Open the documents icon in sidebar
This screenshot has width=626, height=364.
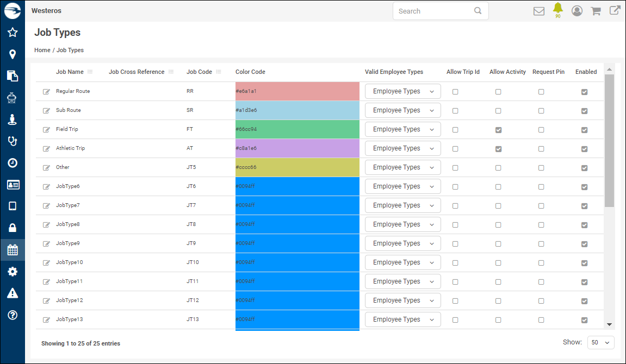coord(13,76)
